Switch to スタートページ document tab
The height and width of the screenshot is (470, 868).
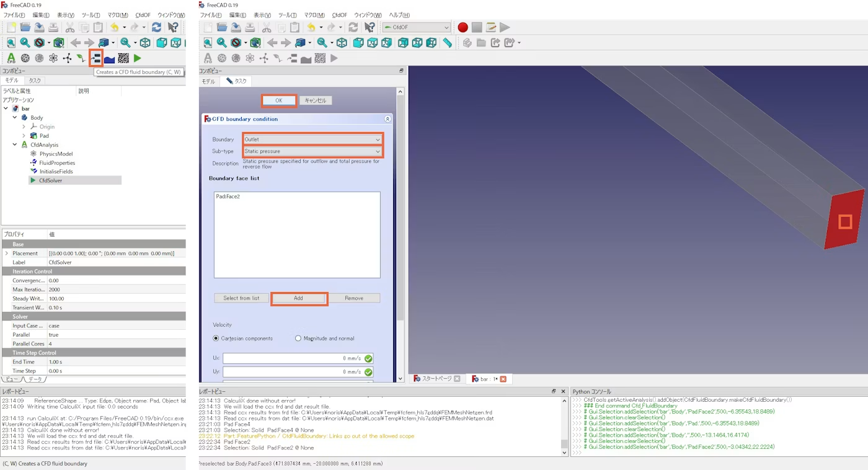[x=436, y=379]
